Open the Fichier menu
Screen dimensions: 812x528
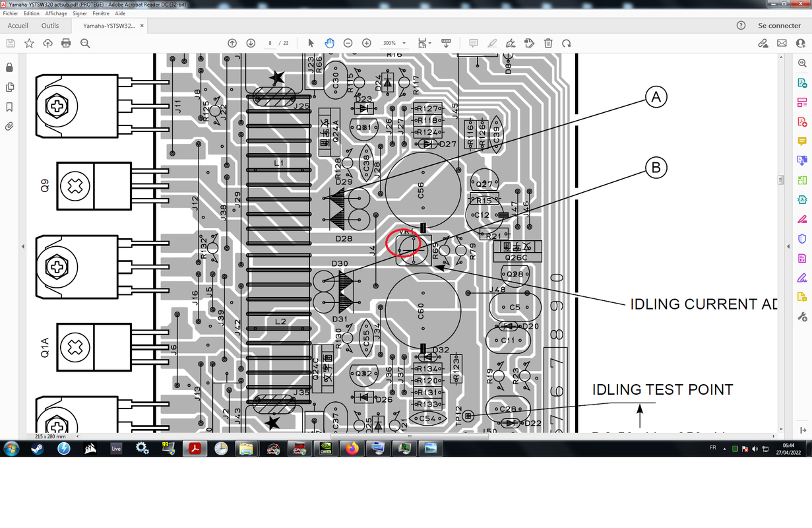point(11,13)
